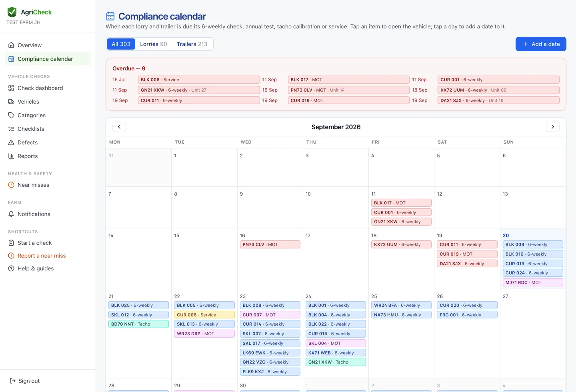
Task: Open FRG 001 6-weekly calendar entry
Action: click(x=467, y=315)
